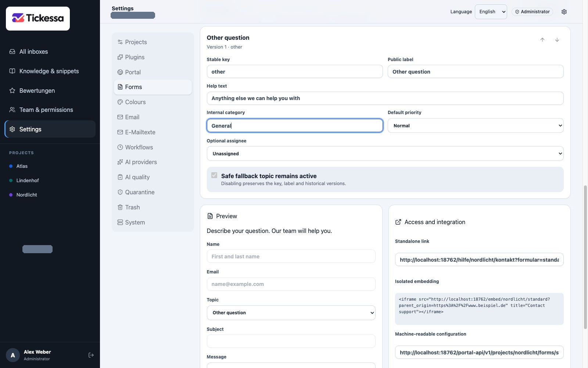The height and width of the screenshot is (368, 588).
Task: Click the Email field in Preview
Action: (291, 284)
